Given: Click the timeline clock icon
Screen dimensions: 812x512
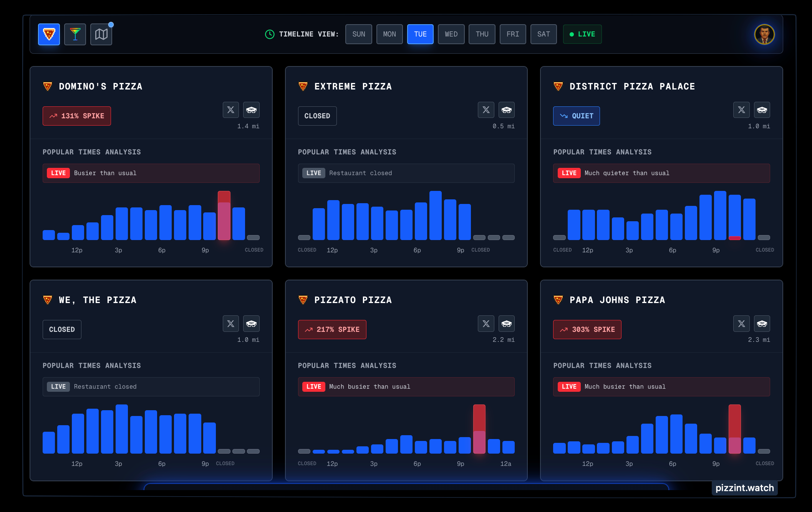Looking at the screenshot, I should point(270,34).
